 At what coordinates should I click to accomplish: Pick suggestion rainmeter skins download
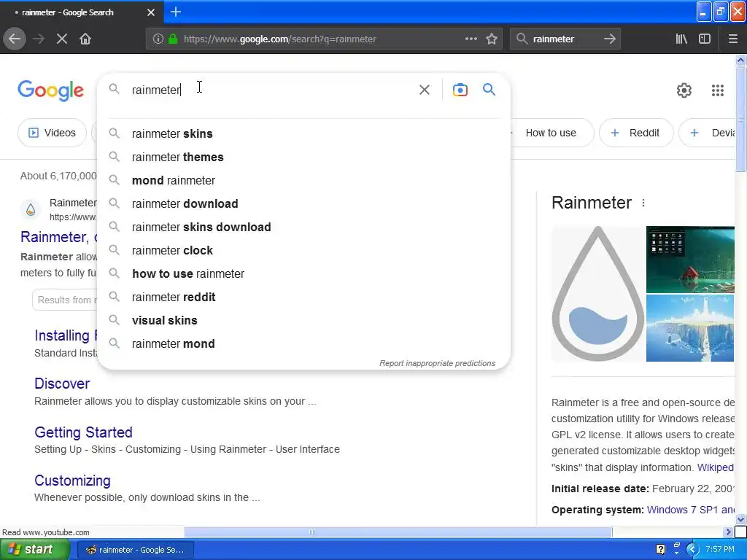click(x=303, y=227)
